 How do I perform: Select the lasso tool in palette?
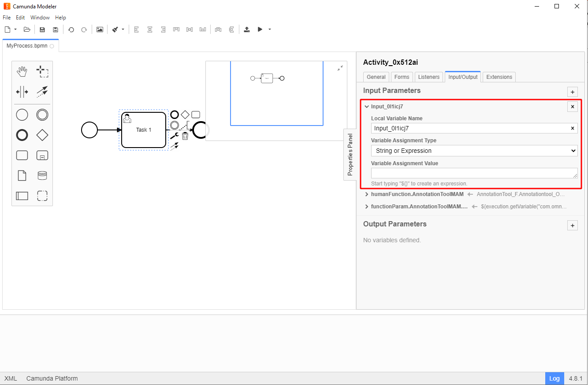42,72
